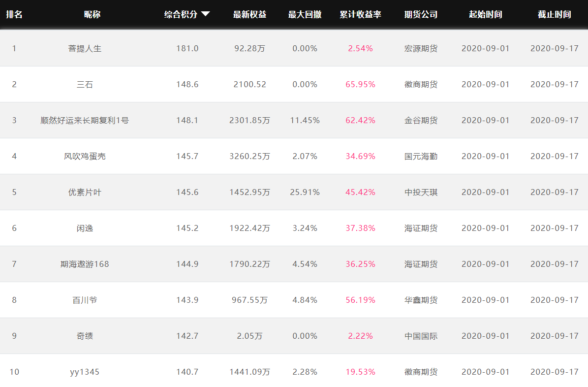Screen dimensions: 588x387
Task: Open nickname 三石
Action: coord(85,85)
